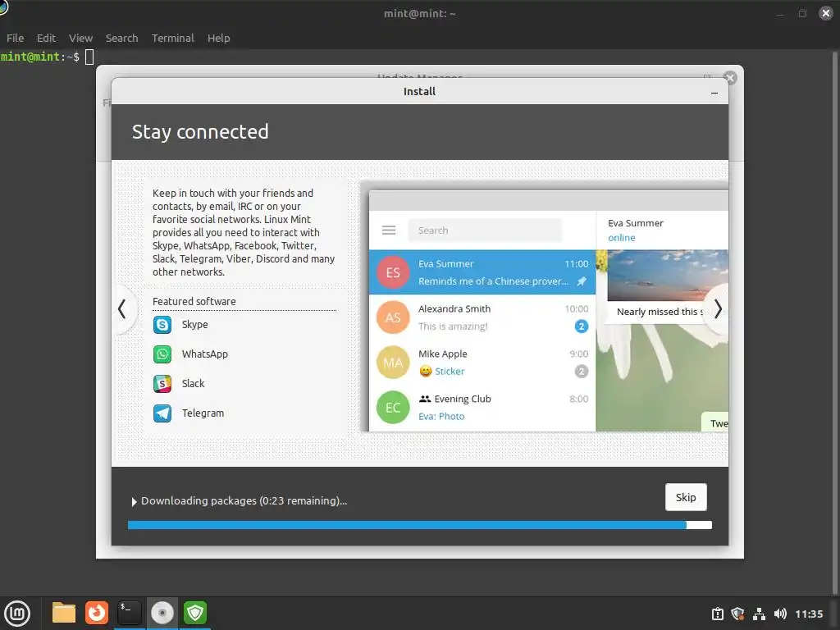
Task: Skip the package download
Action: (x=686, y=497)
